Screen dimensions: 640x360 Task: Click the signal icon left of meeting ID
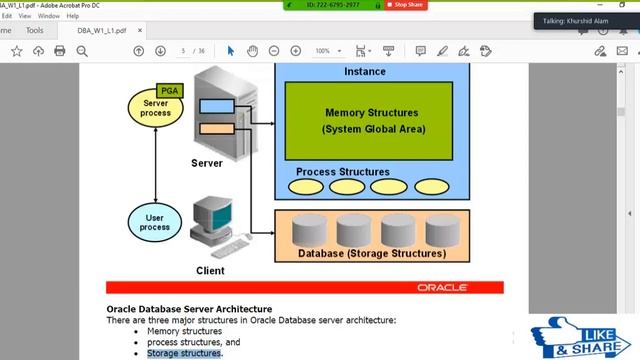[289, 5]
